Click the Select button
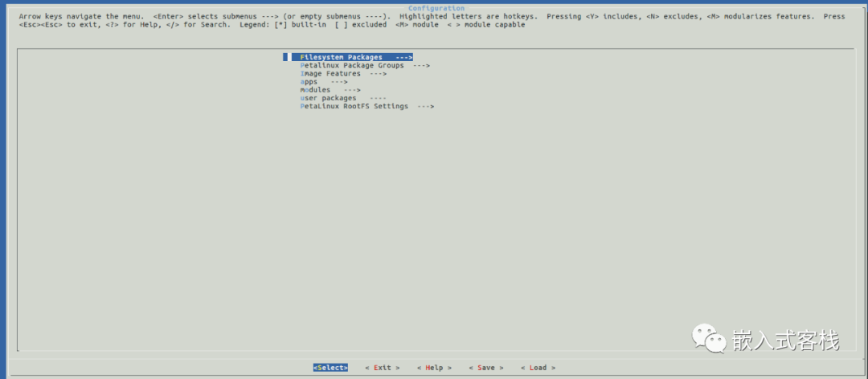This screenshot has width=868, height=379. tap(330, 368)
